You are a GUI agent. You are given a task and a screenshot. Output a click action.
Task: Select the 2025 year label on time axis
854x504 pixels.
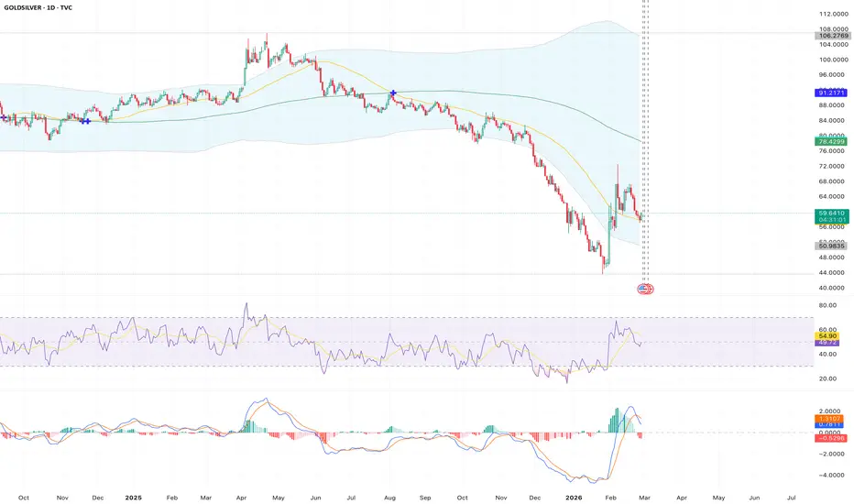pos(133,498)
